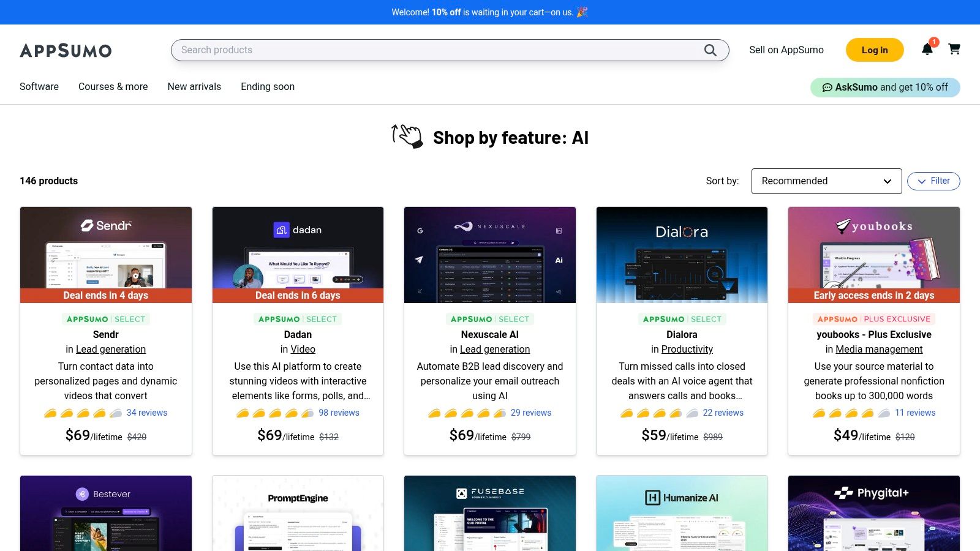Open the shopping cart
This screenshot has height=551, width=980.
coord(954,49)
